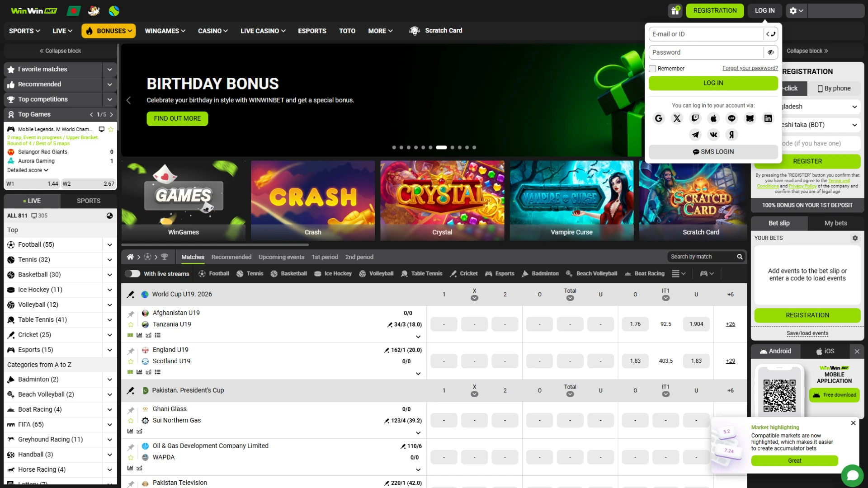
Task: Open the My bets tab
Action: (x=835, y=223)
